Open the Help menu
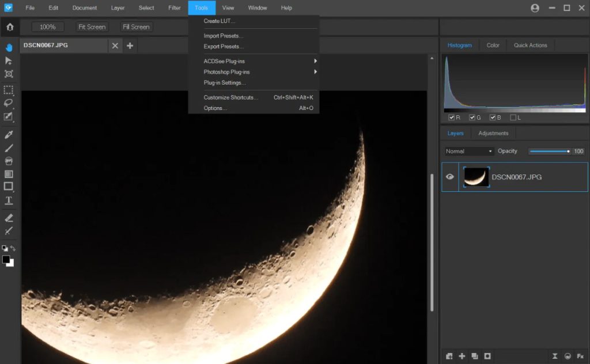The width and height of the screenshot is (590, 364). pyautogui.click(x=286, y=7)
